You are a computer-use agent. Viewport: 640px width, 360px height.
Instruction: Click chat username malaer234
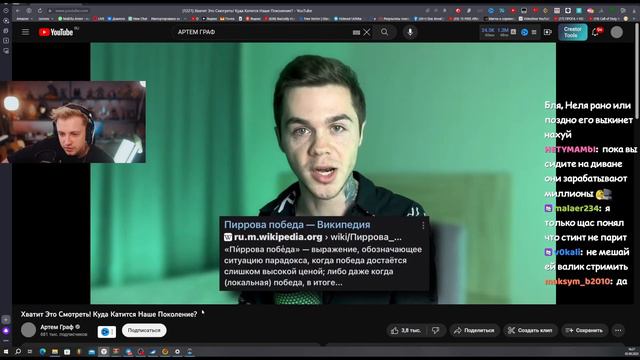[576, 208]
